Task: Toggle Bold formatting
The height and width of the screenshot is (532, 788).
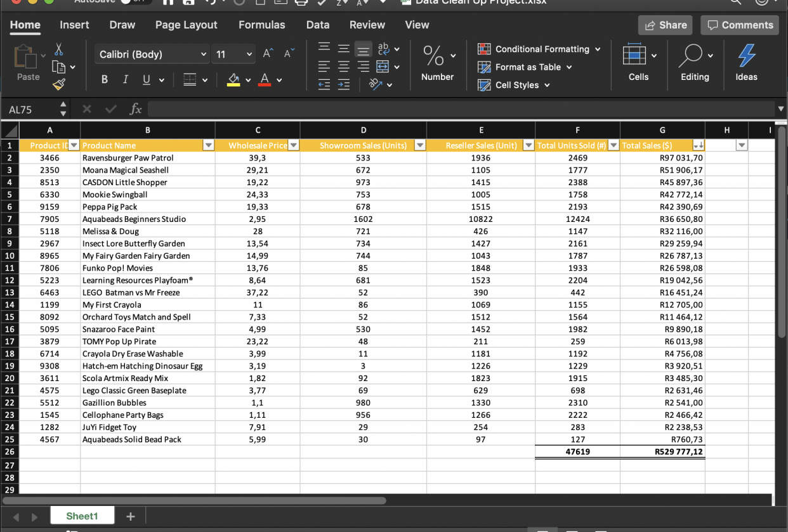Action: pos(105,80)
